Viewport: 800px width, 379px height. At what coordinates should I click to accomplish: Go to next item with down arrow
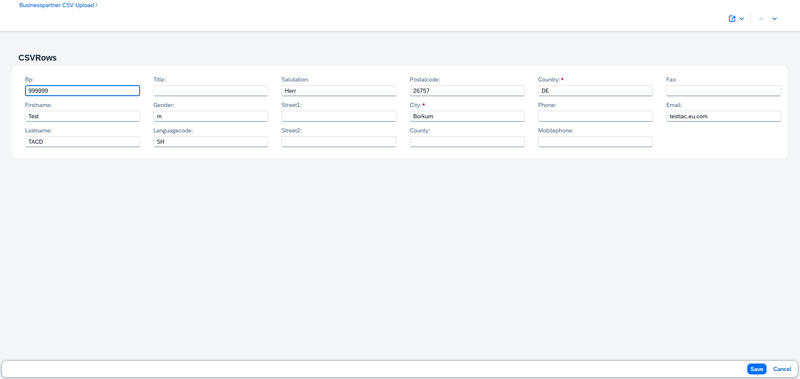774,19
